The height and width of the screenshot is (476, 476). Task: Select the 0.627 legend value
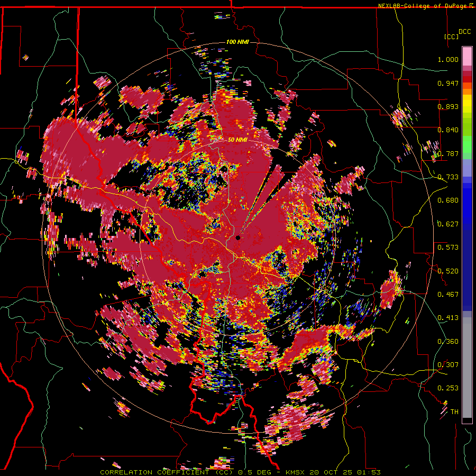tap(448, 224)
